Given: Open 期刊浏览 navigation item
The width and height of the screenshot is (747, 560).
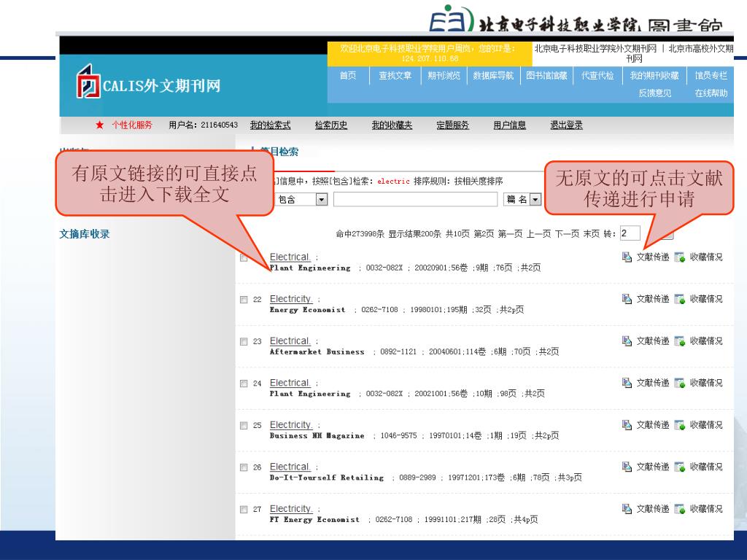Looking at the screenshot, I should 444,75.
